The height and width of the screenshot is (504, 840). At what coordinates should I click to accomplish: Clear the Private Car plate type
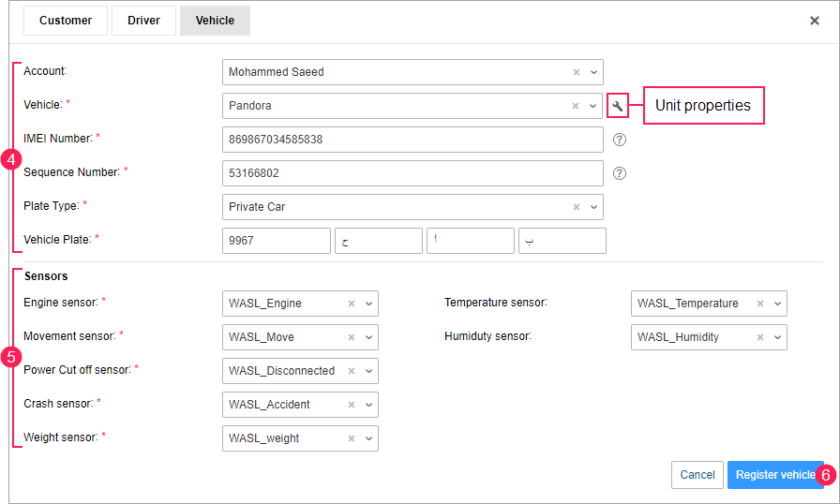pyautogui.click(x=577, y=207)
